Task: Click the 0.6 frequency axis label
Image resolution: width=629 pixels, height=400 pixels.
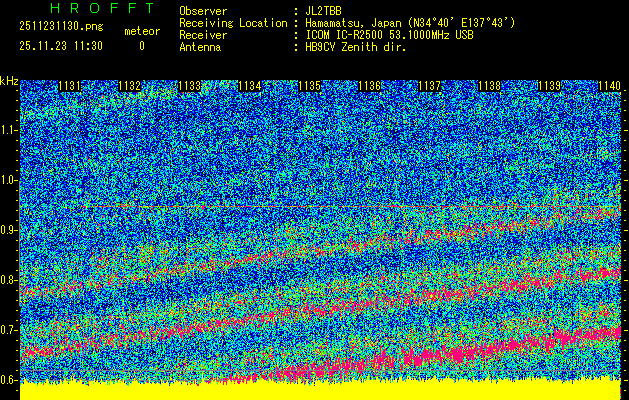Action: point(9,380)
